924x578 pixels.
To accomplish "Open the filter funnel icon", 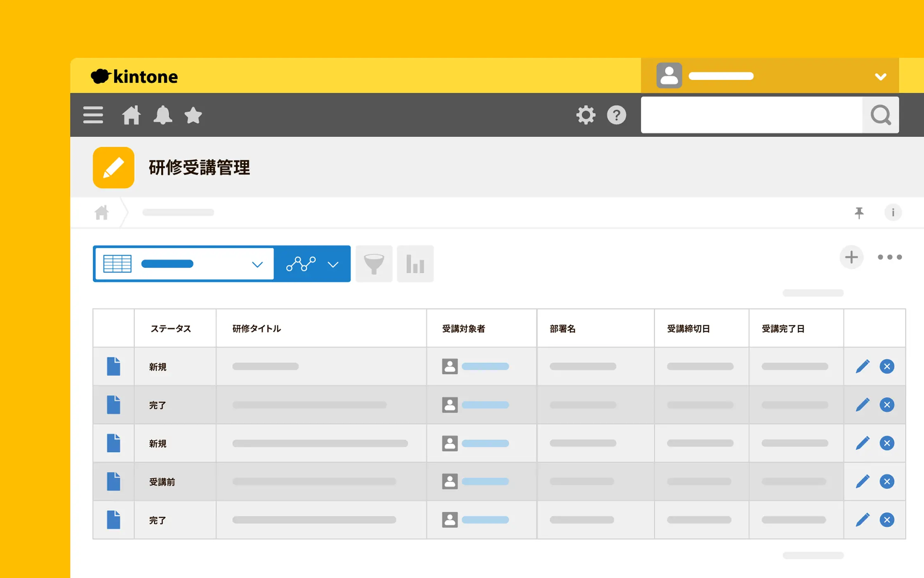I will (x=374, y=264).
